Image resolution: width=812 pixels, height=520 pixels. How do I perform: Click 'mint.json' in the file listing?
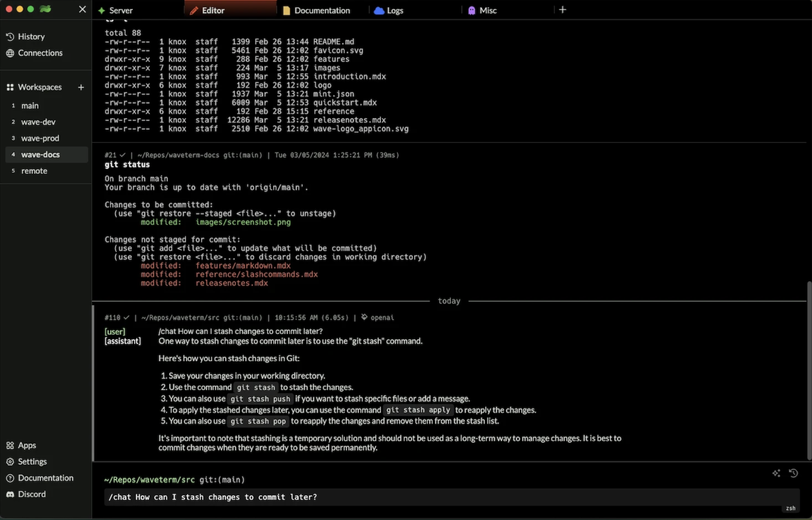pos(333,94)
